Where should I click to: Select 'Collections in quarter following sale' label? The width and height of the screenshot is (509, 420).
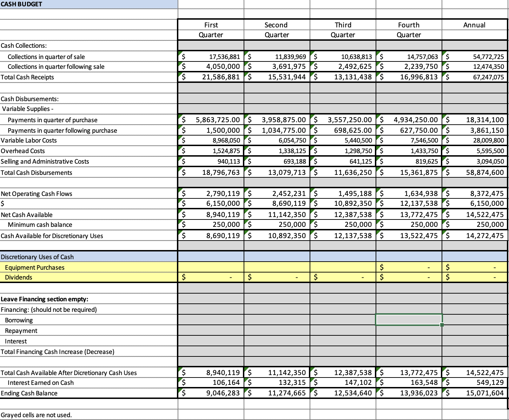pyautogui.click(x=56, y=67)
